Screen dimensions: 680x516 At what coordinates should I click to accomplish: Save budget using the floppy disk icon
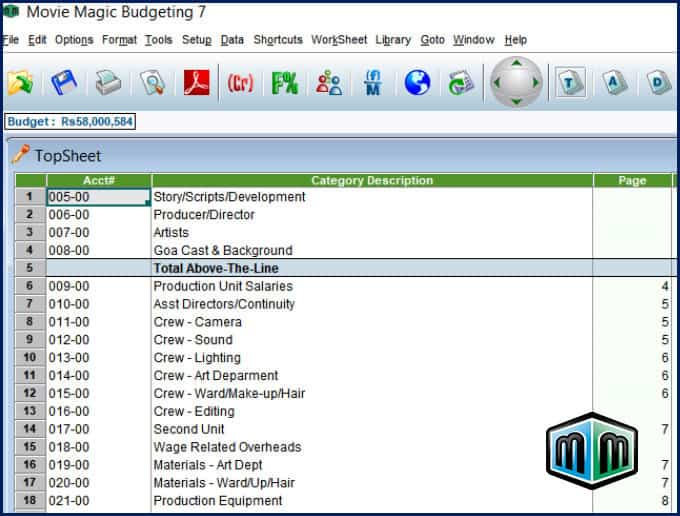pyautogui.click(x=64, y=82)
